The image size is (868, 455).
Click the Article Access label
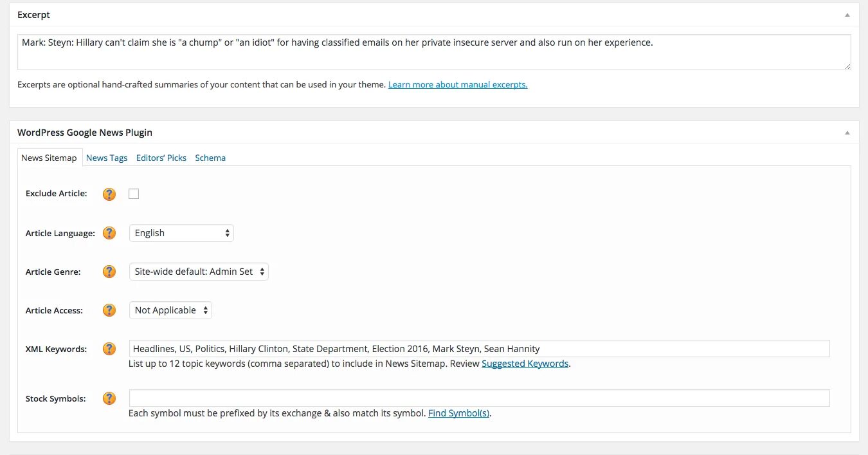pos(55,310)
